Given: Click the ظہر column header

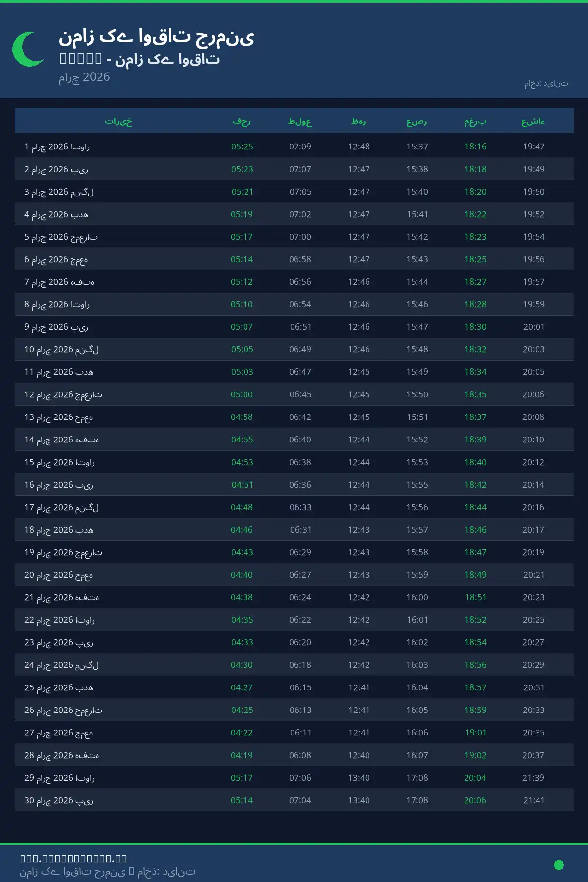Looking at the screenshot, I should click(x=359, y=121).
